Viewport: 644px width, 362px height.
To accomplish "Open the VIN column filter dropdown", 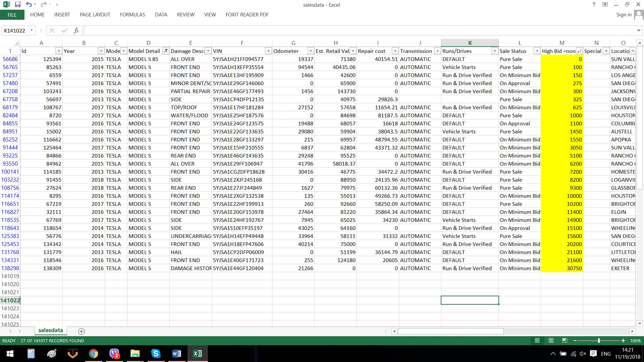I will [x=268, y=51].
